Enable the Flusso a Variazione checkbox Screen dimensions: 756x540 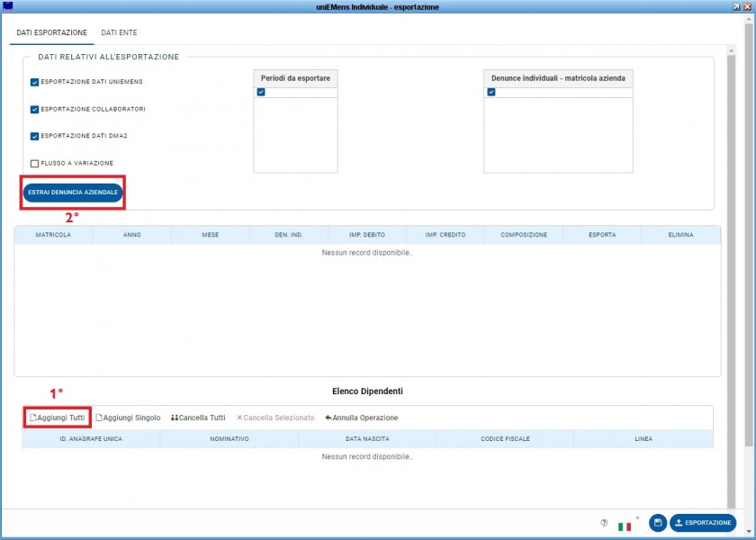click(34, 164)
